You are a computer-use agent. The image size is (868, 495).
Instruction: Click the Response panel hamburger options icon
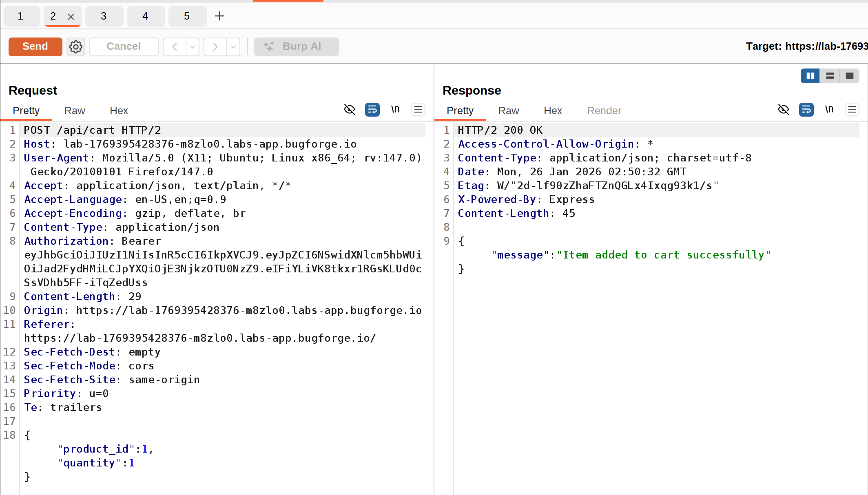pyautogui.click(x=852, y=110)
